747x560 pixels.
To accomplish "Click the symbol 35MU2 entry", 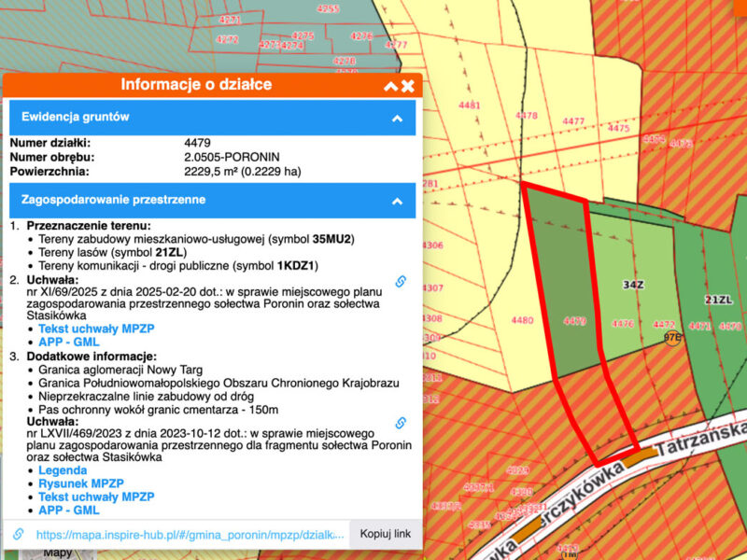I will point(196,239).
